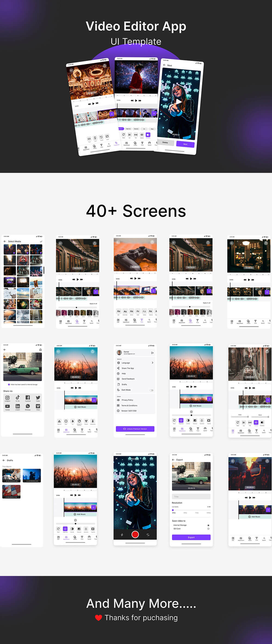Select the SD Card radio button
The width and height of the screenshot is (272, 644).
click(x=208, y=529)
